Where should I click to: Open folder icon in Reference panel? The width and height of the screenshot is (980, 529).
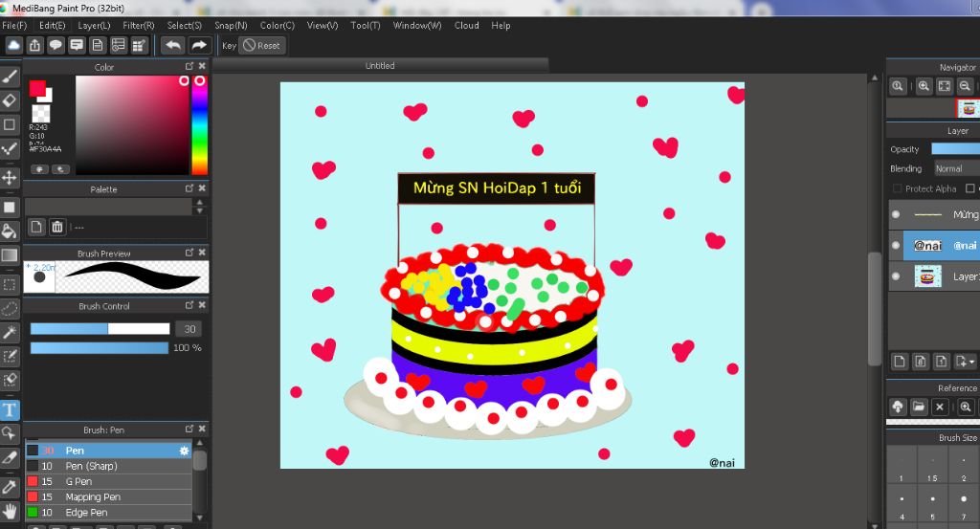pyautogui.click(x=919, y=408)
